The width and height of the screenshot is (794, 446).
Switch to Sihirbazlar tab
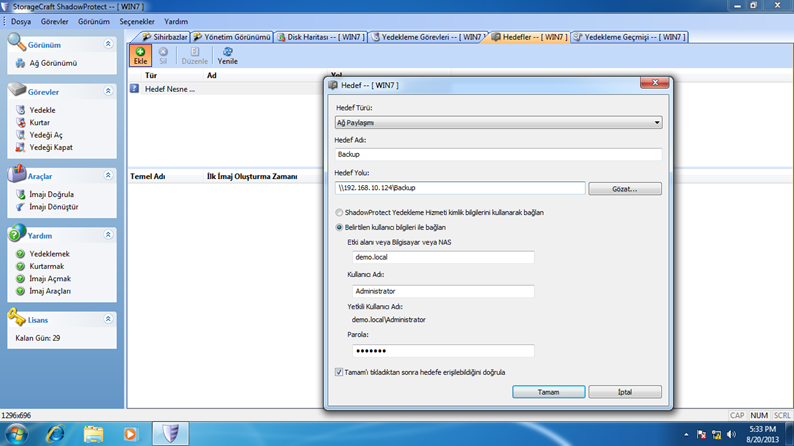pos(164,37)
